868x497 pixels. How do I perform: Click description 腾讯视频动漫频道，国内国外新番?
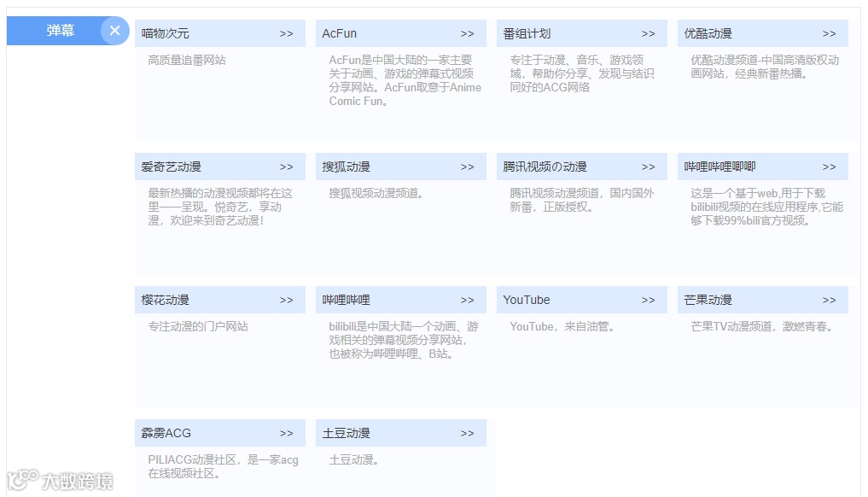click(582, 200)
